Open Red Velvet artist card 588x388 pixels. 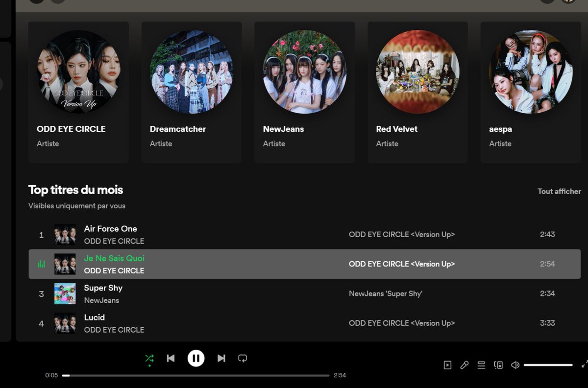[417, 92]
